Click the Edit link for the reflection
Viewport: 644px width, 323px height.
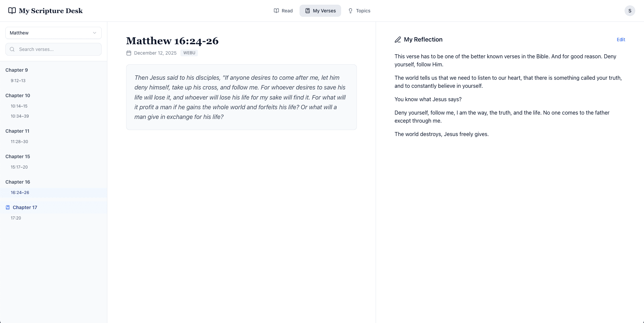(621, 39)
